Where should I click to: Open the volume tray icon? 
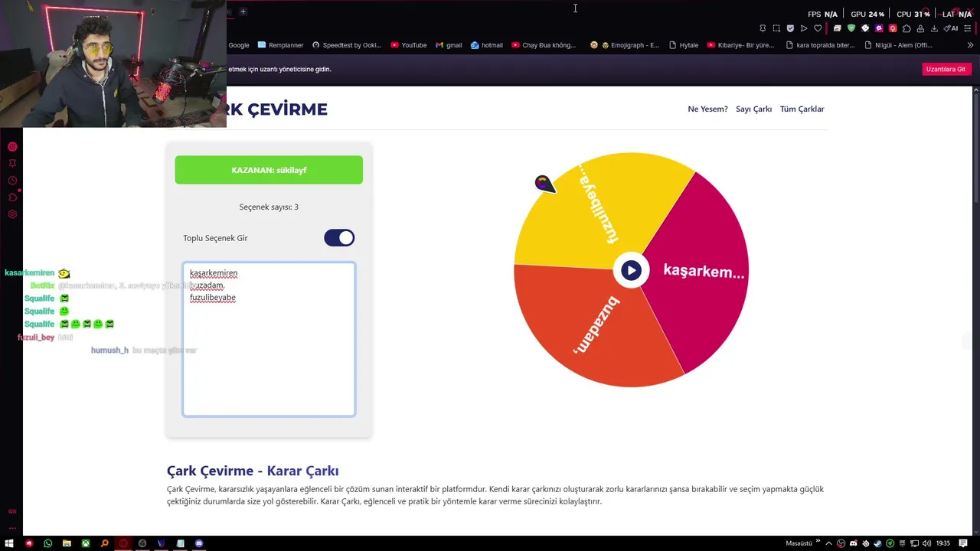(x=926, y=543)
